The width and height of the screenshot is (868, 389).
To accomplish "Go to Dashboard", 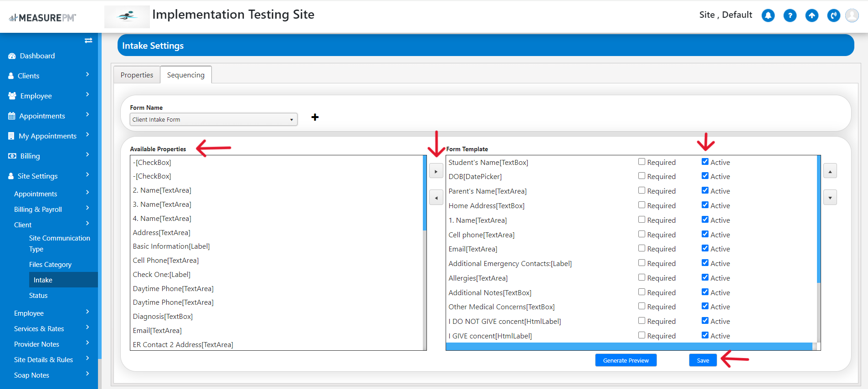I will (x=37, y=56).
